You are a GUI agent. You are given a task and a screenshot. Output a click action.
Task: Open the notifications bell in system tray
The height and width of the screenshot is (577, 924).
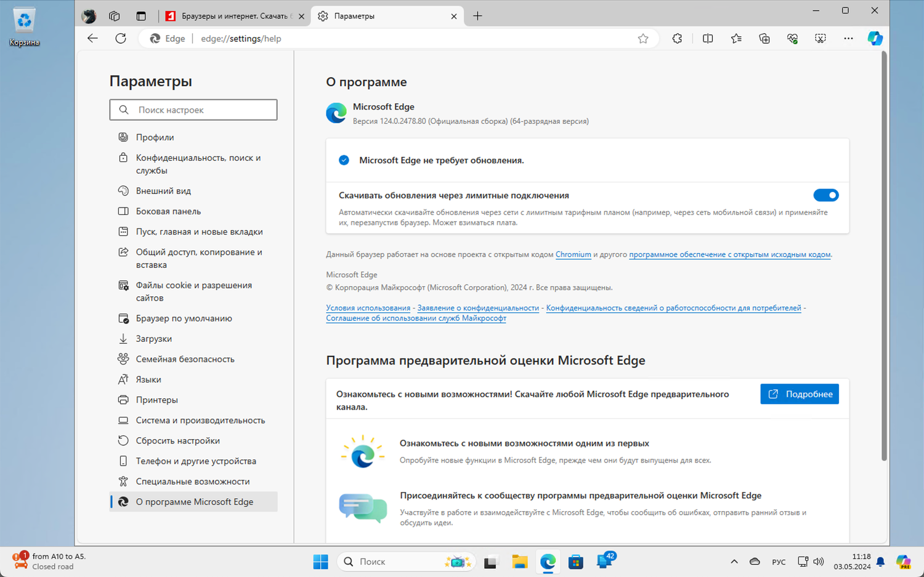880,562
